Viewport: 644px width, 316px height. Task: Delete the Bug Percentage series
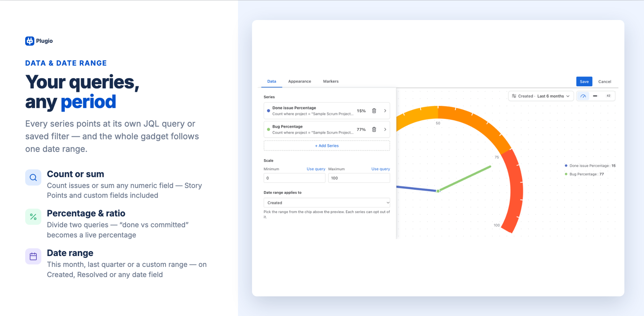coord(374,130)
